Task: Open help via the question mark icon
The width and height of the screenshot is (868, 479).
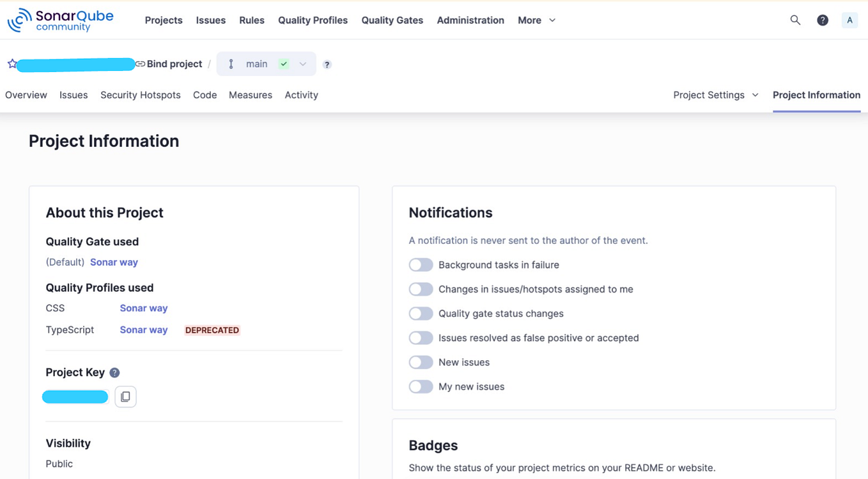Action: (x=823, y=20)
